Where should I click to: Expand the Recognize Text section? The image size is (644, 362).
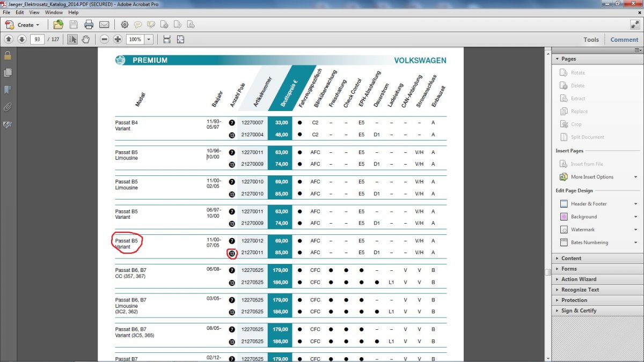(x=580, y=290)
